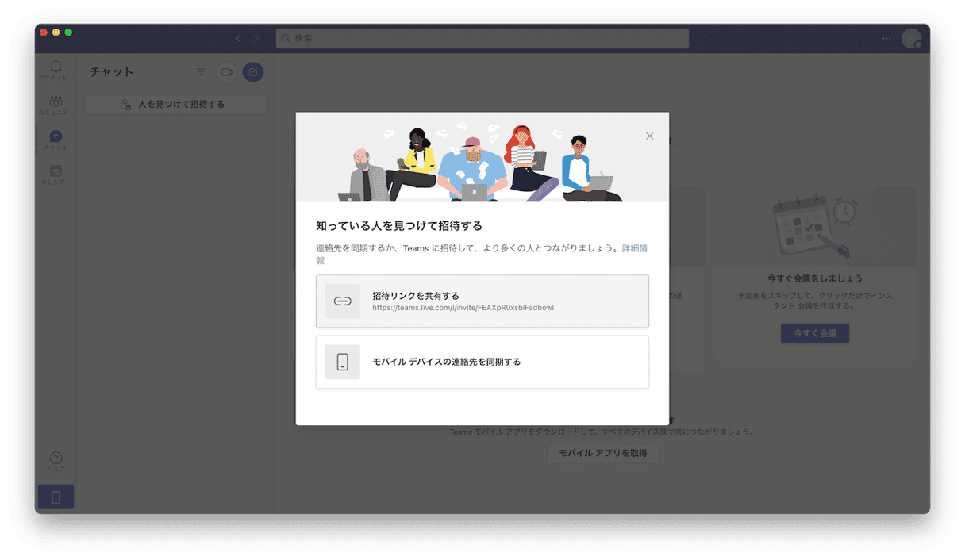The width and height of the screenshot is (965, 560).
Task: Click the filter icon in chat header
Action: [201, 72]
